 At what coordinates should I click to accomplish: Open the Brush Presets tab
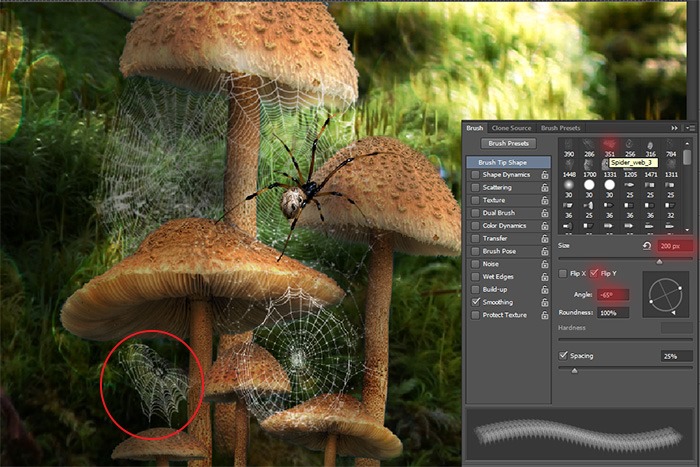[560, 128]
